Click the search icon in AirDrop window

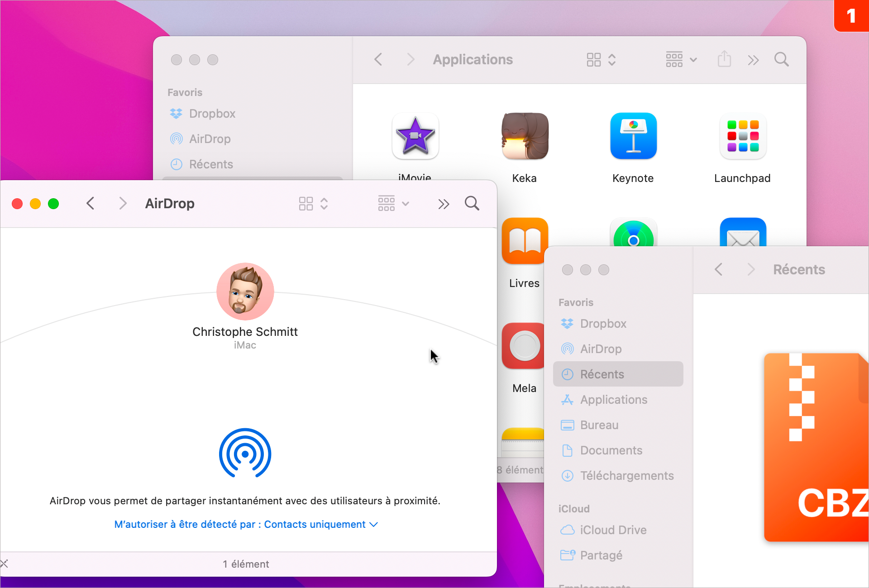pos(472,204)
